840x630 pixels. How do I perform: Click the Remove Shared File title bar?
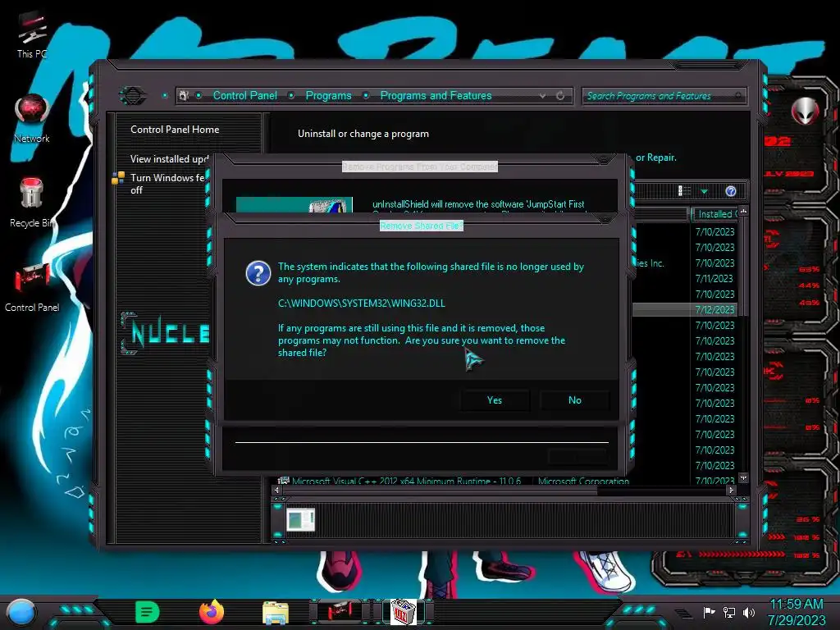[x=421, y=226]
